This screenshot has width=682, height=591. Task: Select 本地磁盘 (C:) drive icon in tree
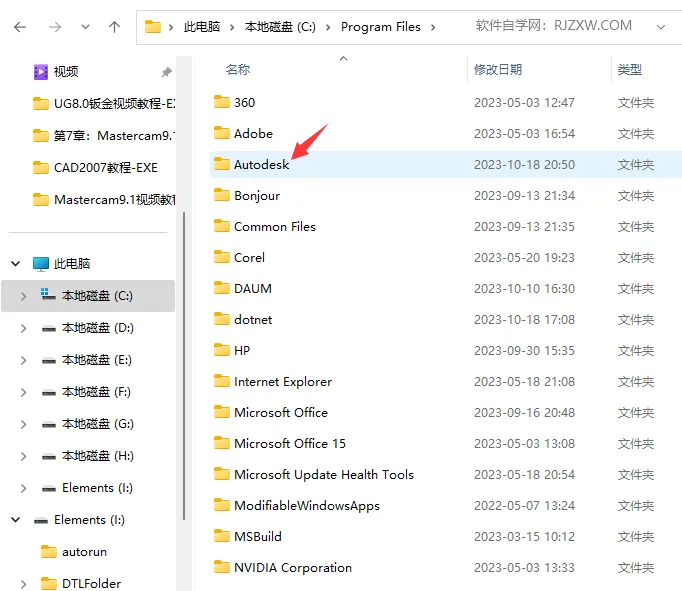[x=48, y=295]
